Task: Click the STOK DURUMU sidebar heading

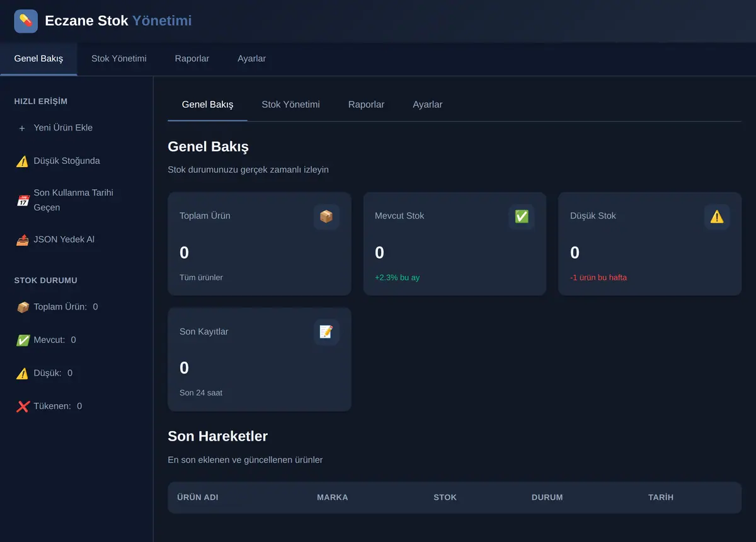Action: [x=46, y=280]
